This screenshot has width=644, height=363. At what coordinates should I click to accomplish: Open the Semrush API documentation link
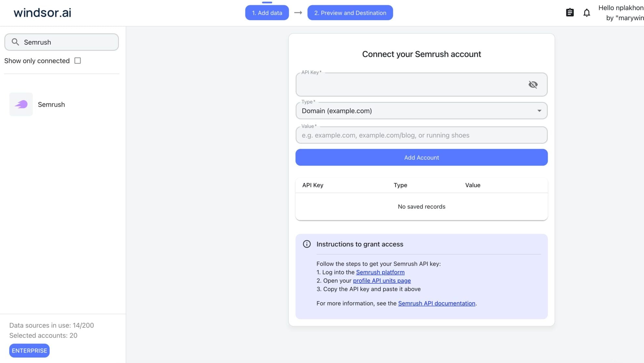click(436, 303)
